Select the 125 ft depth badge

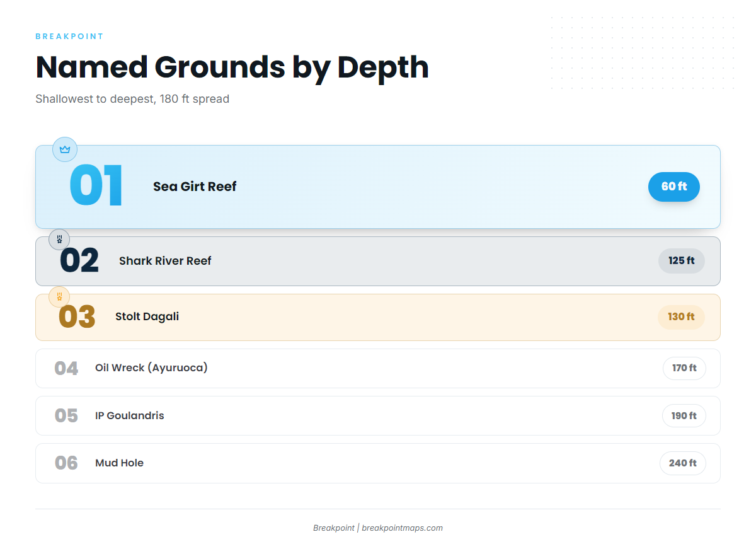tap(682, 260)
